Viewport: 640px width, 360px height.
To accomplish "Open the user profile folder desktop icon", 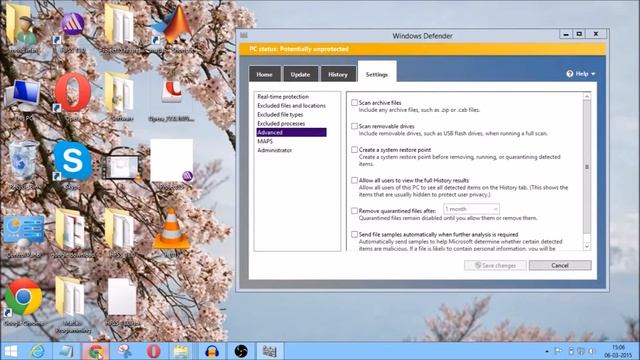I will coord(22,25).
